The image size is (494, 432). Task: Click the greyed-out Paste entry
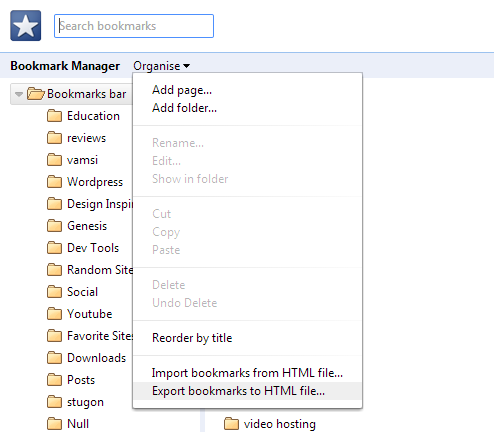(247, 250)
